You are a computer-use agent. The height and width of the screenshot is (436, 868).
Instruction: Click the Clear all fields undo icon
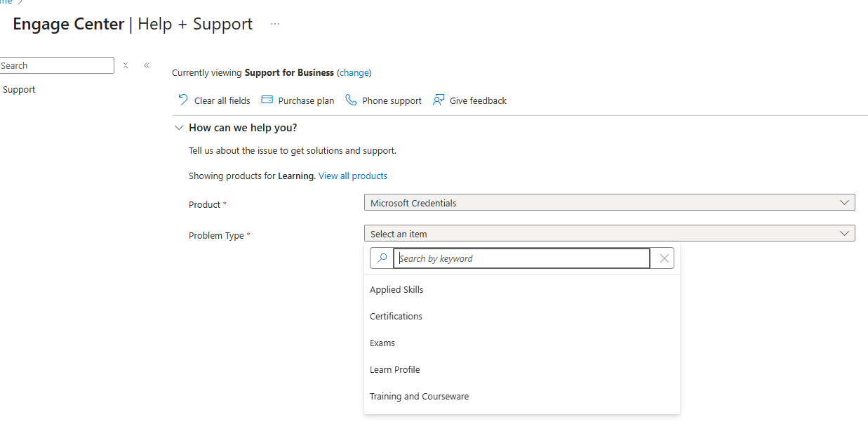pos(183,100)
